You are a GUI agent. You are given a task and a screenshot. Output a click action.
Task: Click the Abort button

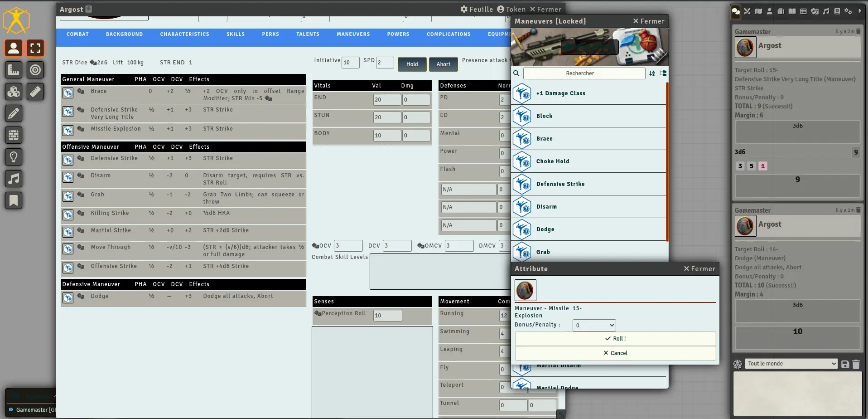pyautogui.click(x=443, y=64)
